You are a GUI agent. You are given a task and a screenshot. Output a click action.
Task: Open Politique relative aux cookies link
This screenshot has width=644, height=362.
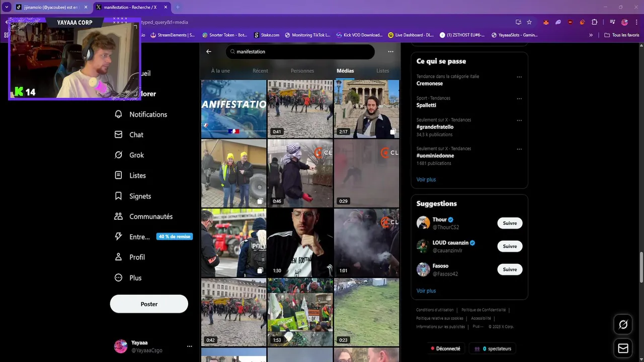point(440,318)
